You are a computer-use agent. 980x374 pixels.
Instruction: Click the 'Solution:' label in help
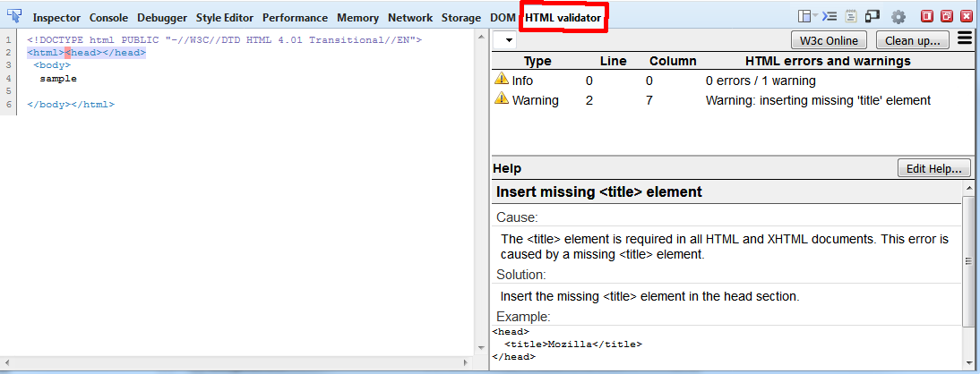point(521,275)
